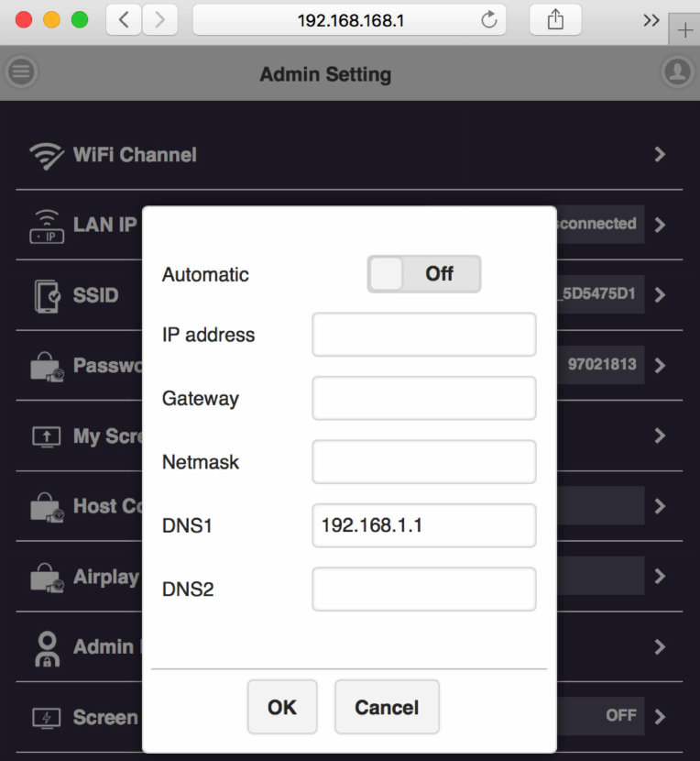This screenshot has height=761, width=700.
Task: Show more toolbar items with double chevron
Action: point(651,19)
